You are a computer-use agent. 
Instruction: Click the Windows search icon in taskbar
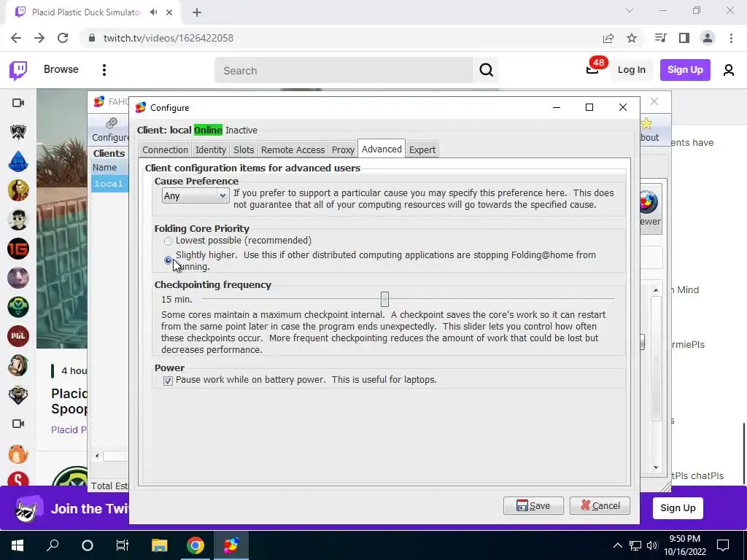click(53, 545)
